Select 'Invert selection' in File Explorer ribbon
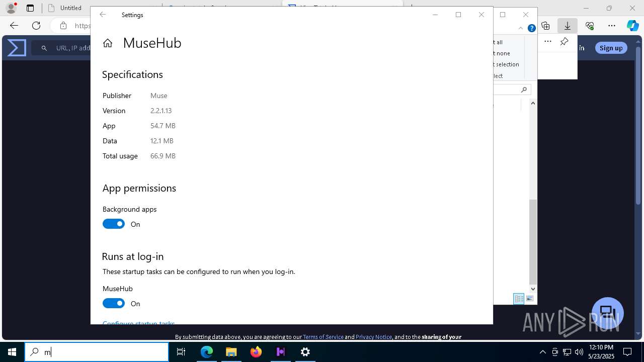 [506, 64]
